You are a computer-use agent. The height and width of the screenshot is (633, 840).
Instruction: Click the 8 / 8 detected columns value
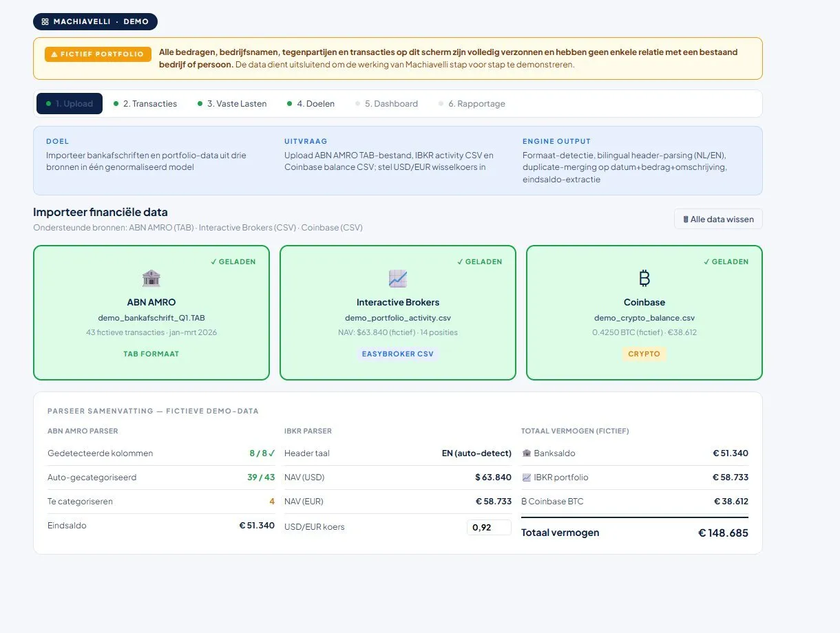coord(262,453)
